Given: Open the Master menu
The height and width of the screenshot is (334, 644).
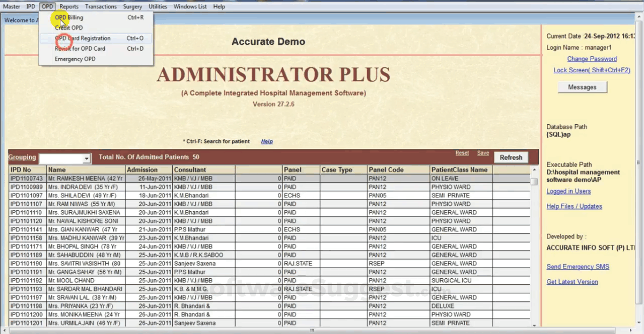Looking at the screenshot, I should 11,6.
